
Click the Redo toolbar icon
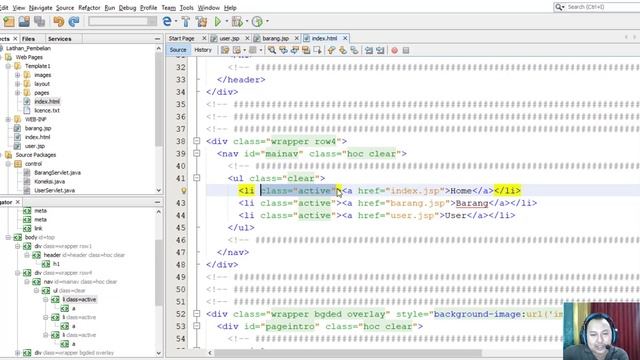point(74,22)
